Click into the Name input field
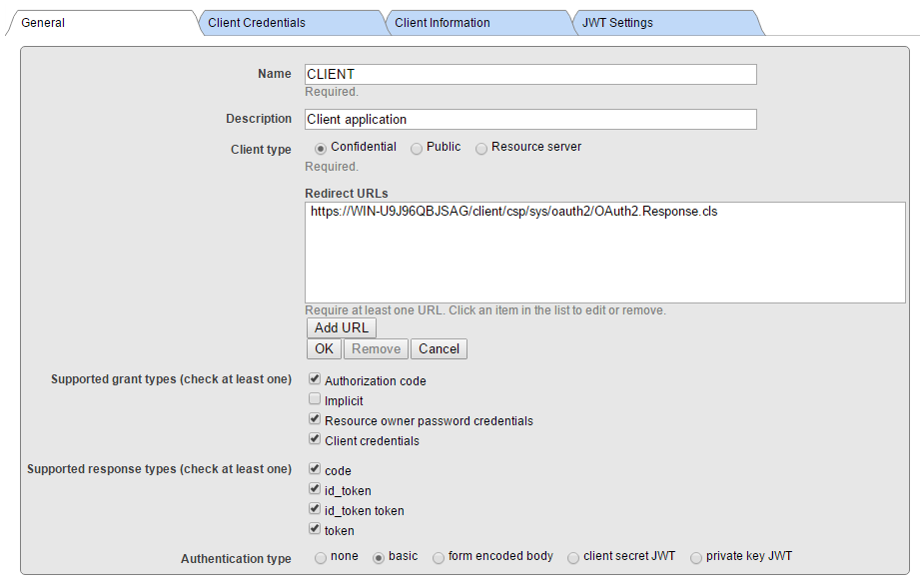920x588 pixels. coord(530,75)
